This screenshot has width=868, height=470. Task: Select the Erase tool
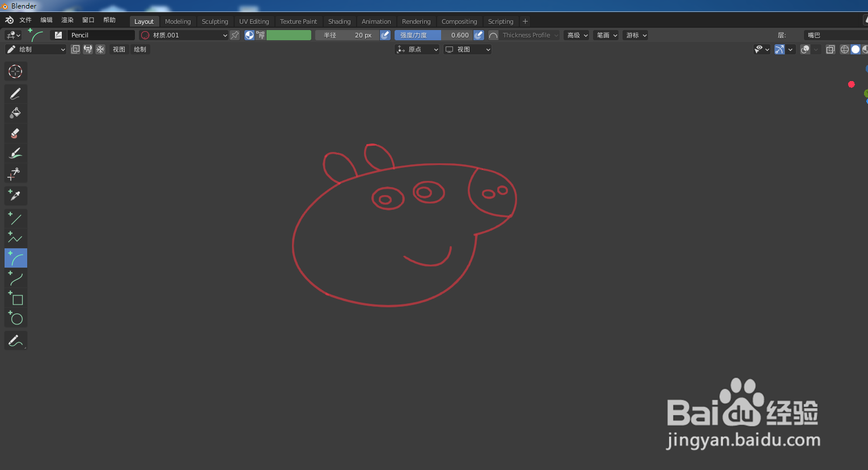tap(15, 133)
